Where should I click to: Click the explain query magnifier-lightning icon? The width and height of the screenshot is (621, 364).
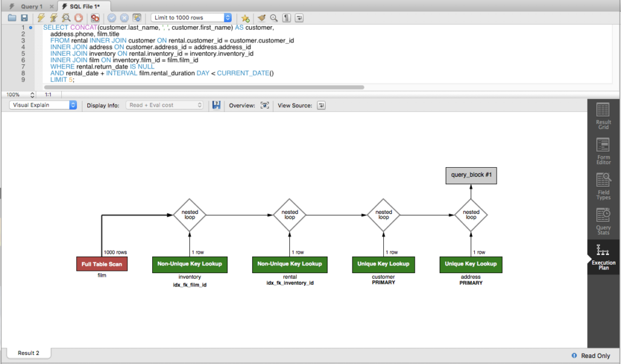click(x=65, y=18)
